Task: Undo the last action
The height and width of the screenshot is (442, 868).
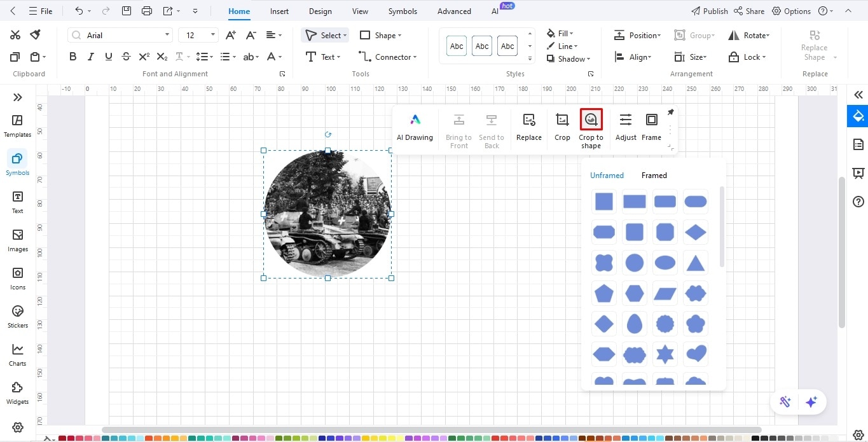Action: tap(79, 11)
